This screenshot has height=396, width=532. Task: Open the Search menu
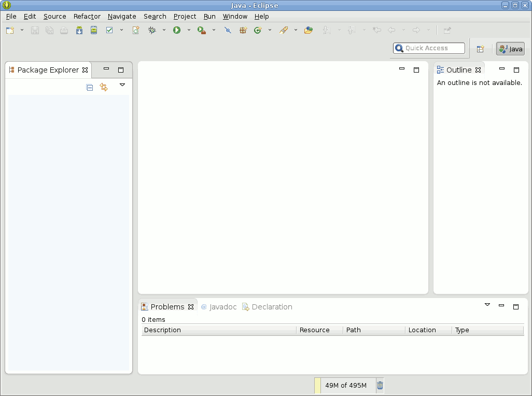(x=155, y=16)
